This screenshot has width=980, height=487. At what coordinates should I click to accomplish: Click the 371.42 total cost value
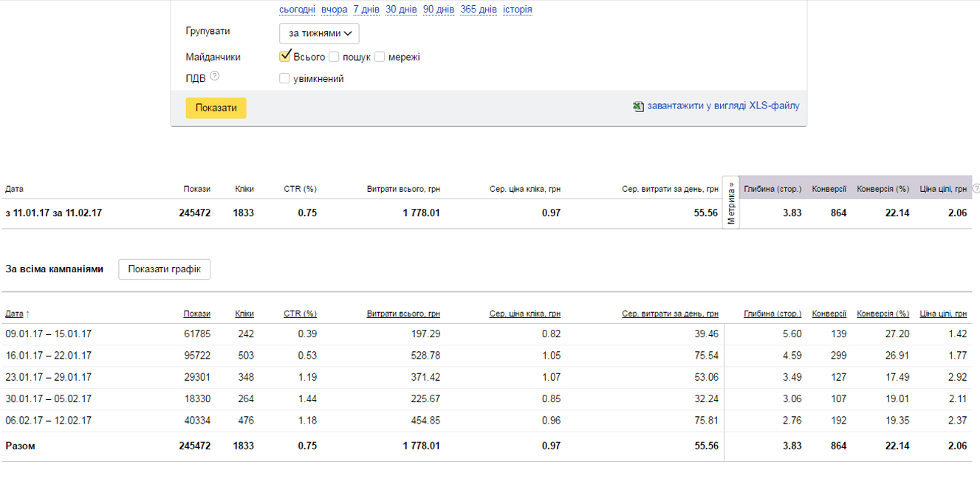(x=426, y=377)
